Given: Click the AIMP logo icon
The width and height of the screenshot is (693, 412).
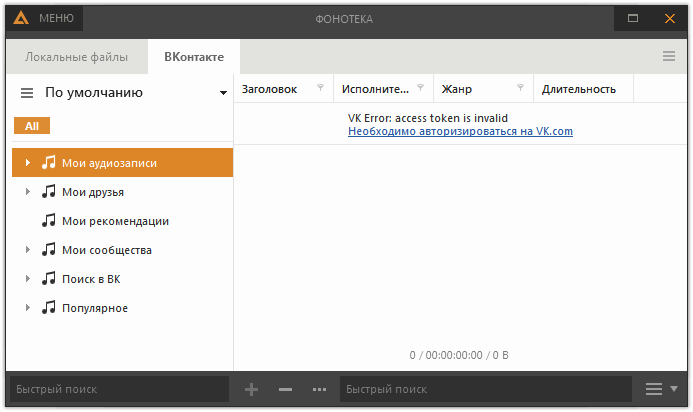Looking at the screenshot, I should (21, 19).
